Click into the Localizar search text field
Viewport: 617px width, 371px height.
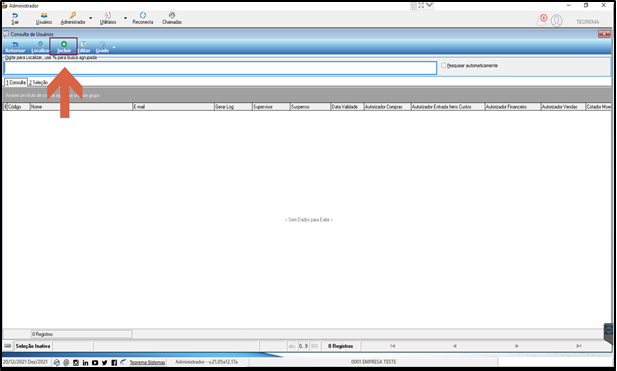220,68
